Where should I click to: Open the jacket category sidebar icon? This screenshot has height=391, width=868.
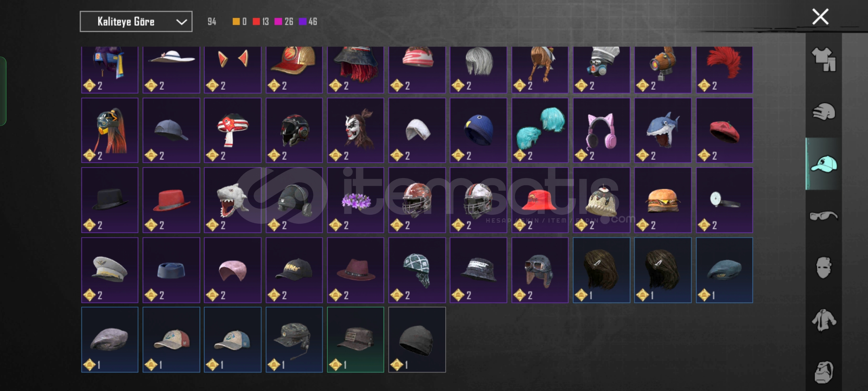coord(824,320)
